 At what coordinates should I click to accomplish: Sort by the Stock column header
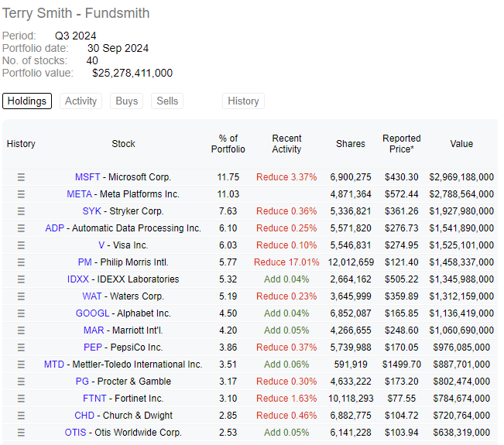click(x=123, y=144)
